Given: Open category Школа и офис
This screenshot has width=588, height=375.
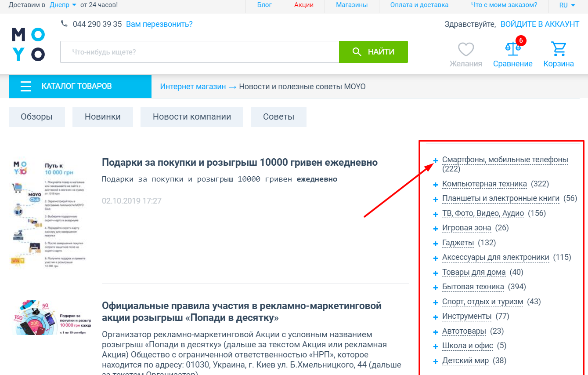Looking at the screenshot, I should point(468,346).
